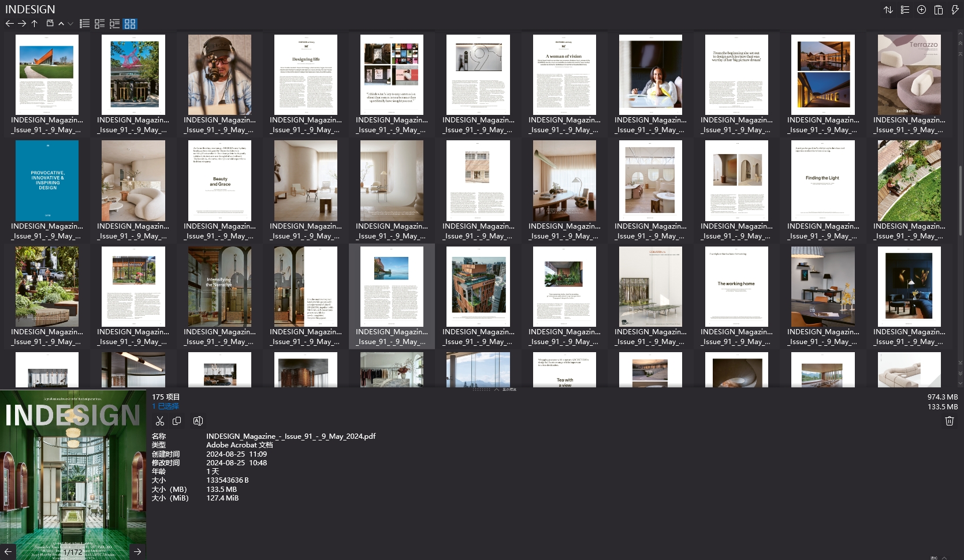Select the aerial green garden path thumbnail
This screenshot has width=964, height=560.
click(x=909, y=181)
